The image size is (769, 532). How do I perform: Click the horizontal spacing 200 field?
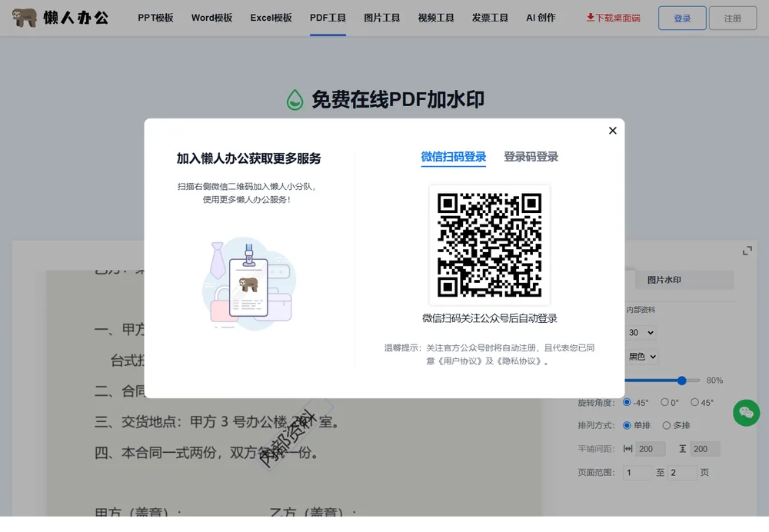pyautogui.click(x=651, y=449)
